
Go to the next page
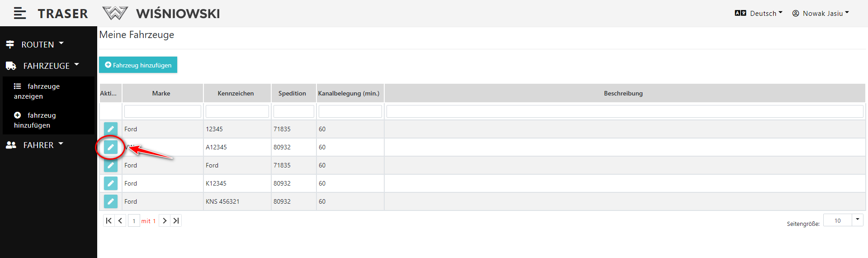coord(165,221)
